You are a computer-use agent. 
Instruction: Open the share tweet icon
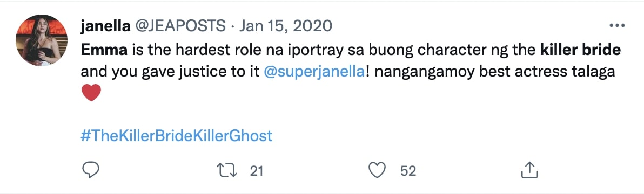pyautogui.click(x=529, y=170)
